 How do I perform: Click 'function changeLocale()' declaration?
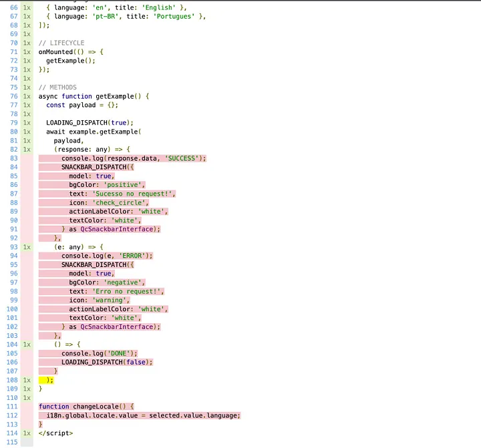(x=86, y=407)
